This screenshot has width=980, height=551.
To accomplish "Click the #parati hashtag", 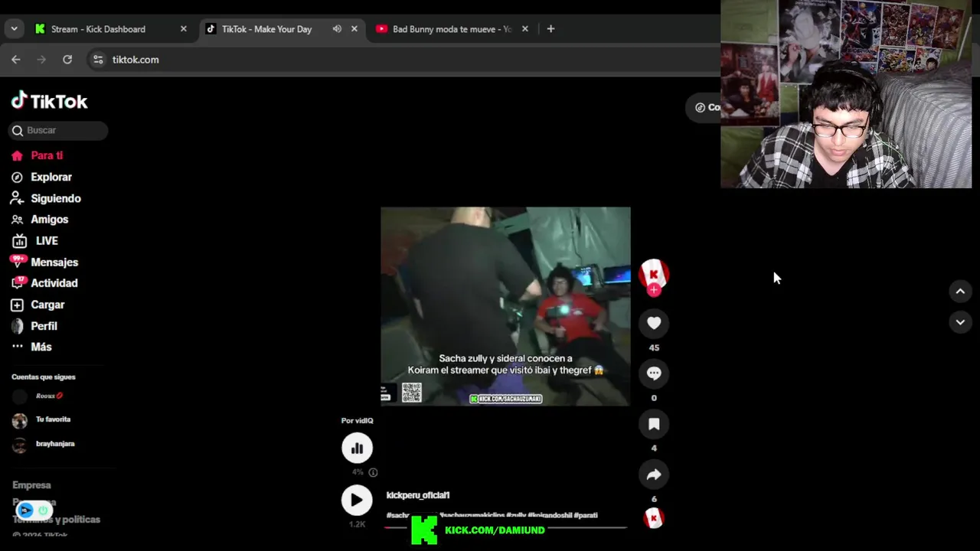I will [x=586, y=515].
